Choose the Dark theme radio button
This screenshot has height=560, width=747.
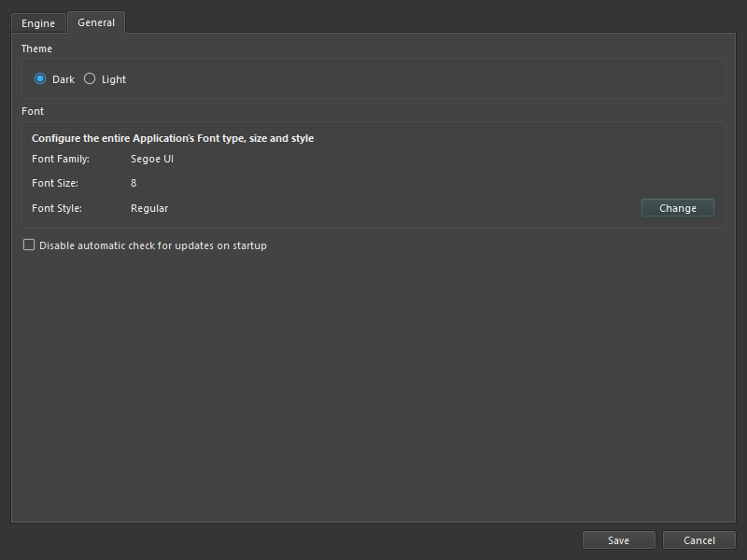point(40,78)
